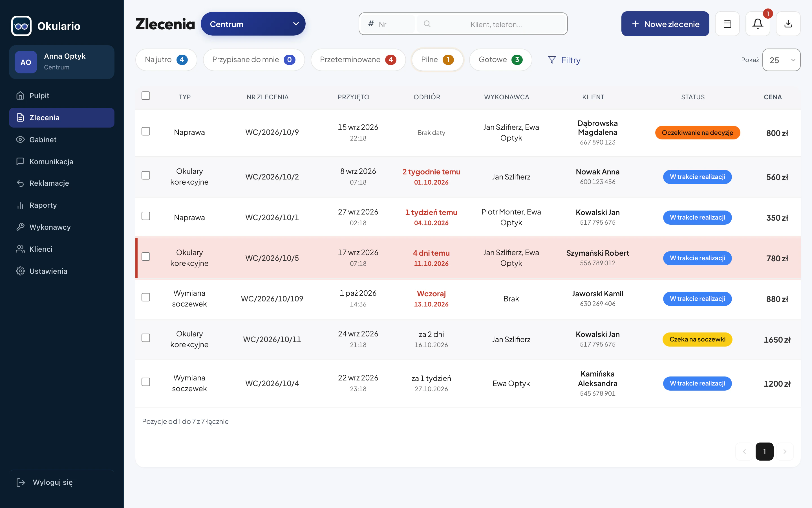Open order WC/2026/10/4 number cell
Image resolution: width=812 pixels, height=508 pixels.
[x=272, y=383]
